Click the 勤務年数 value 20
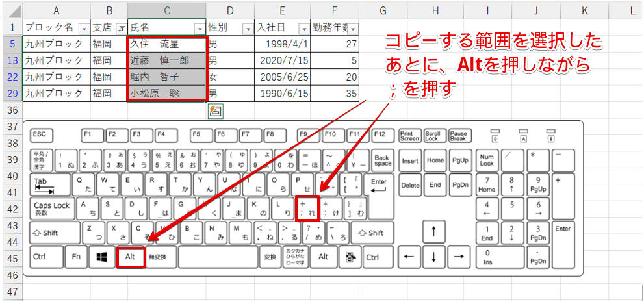644x304 pixels. point(335,77)
